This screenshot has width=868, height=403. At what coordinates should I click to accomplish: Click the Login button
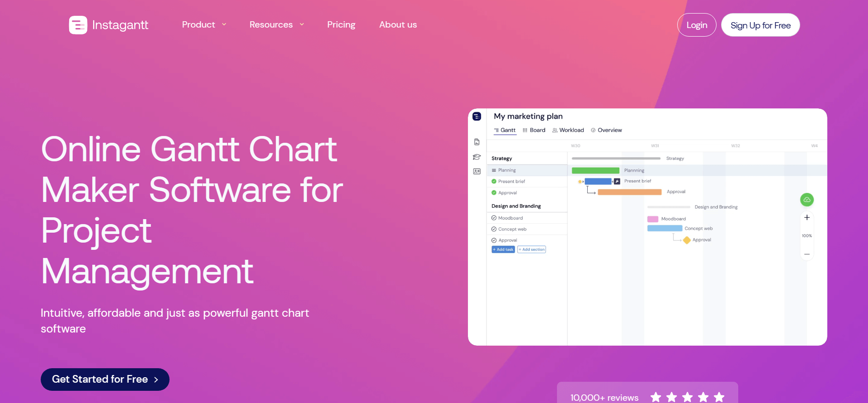(696, 25)
